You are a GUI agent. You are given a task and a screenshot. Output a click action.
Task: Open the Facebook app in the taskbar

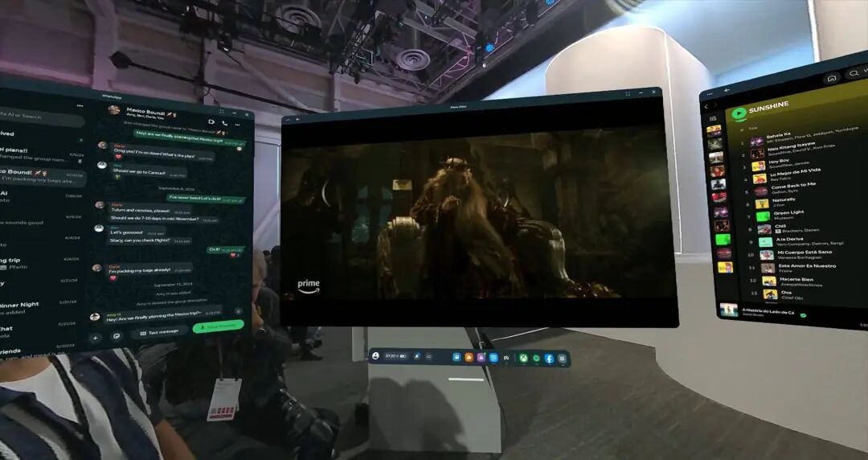point(549,359)
